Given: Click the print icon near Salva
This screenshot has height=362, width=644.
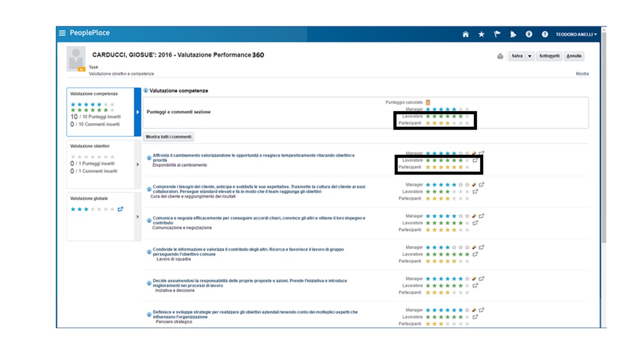Looking at the screenshot, I should coord(500,56).
